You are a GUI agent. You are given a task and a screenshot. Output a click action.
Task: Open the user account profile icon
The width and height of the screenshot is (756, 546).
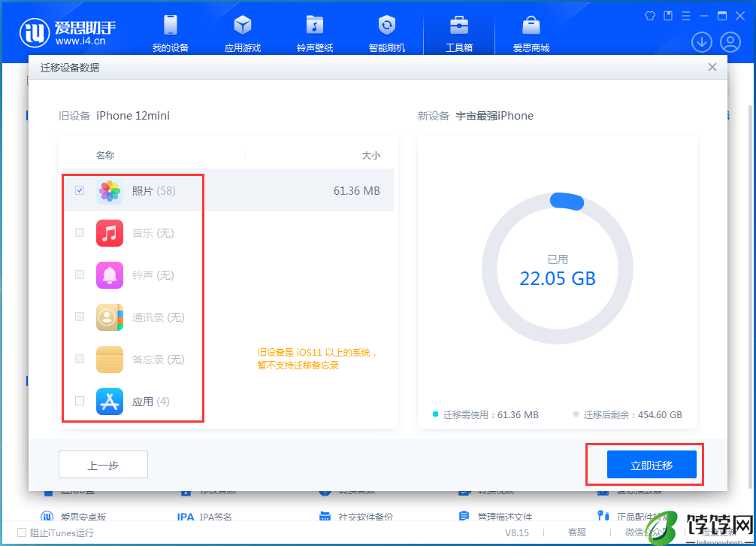tap(730, 42)
